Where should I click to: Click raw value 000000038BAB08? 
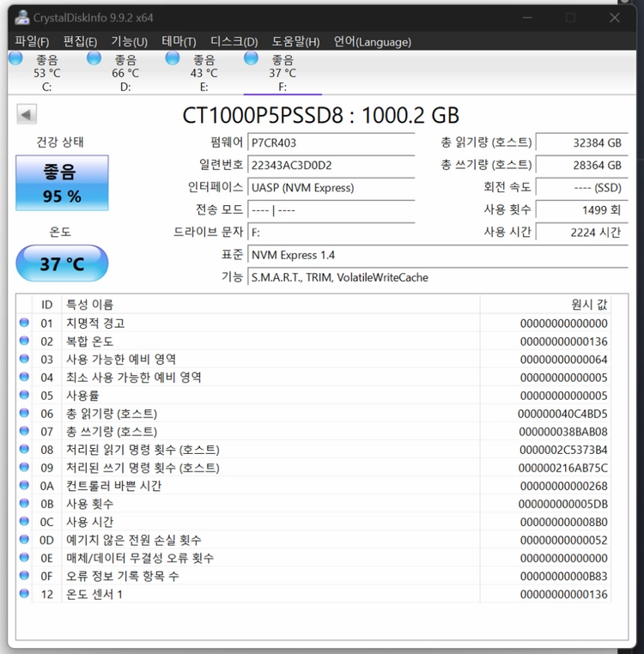(x=563, y=432)
